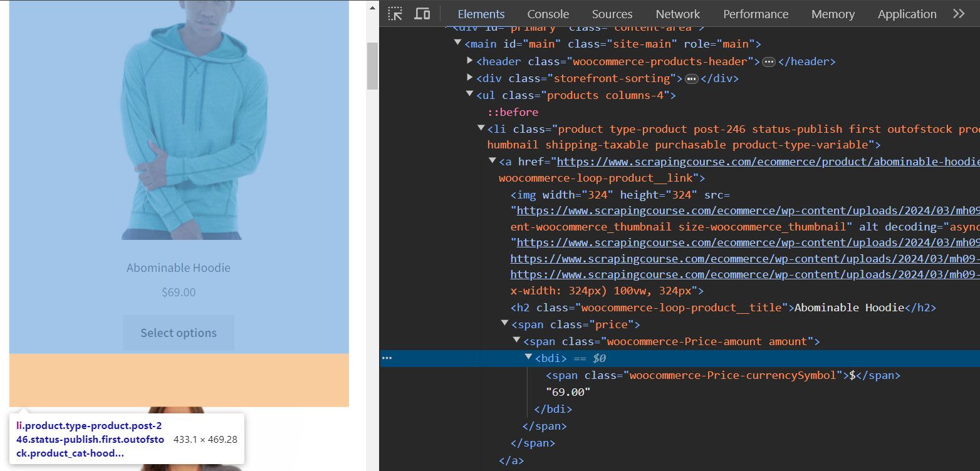
Task: Select the woocommerce-Price-currencySymbol span row
Action: coord(723,376)
